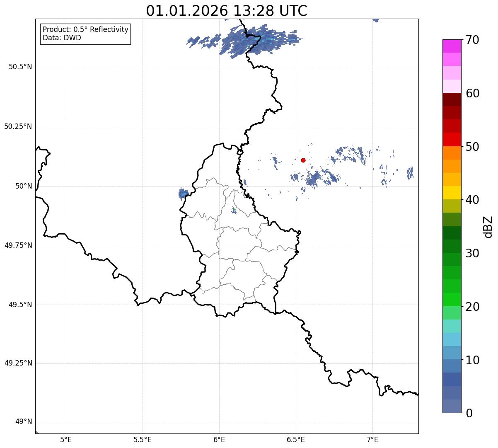Click the 50.25°N latitude label
Viewport: 498px width, 448px height.
pyautogui.click(x=18, y=126)
